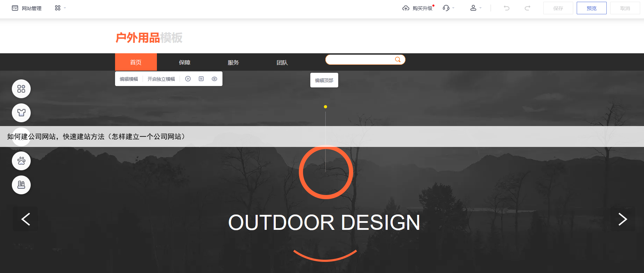Open the pencil holder tools sidebar icon
The image size is (644, 273).
(x=21, y=185)
